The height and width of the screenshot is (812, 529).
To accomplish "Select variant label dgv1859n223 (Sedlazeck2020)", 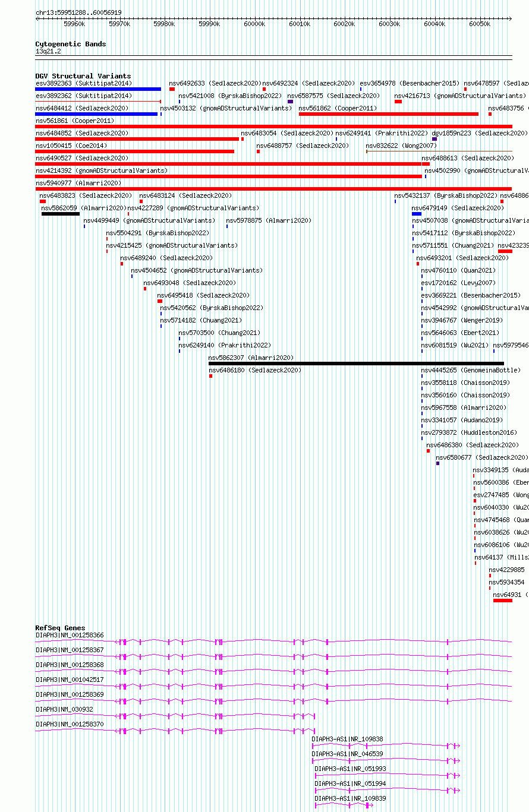I will (480, 133).
